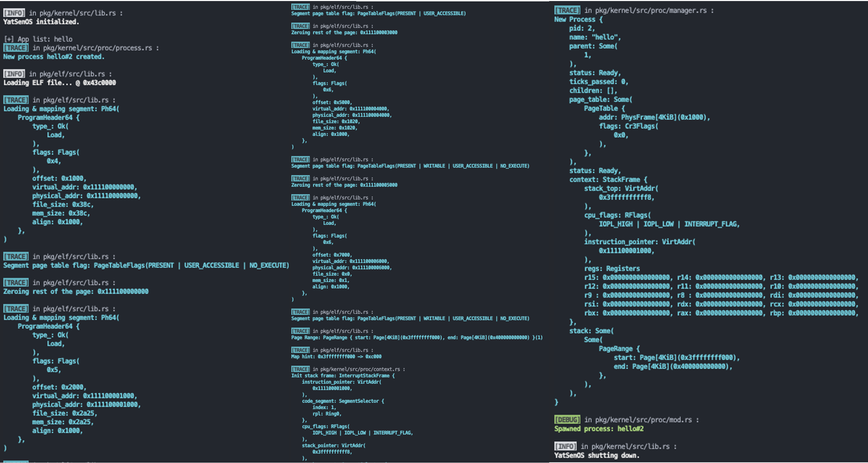Click the 'parent: Some(' field
The height and width of the screenshot is (463, 868).
[593, 46]
